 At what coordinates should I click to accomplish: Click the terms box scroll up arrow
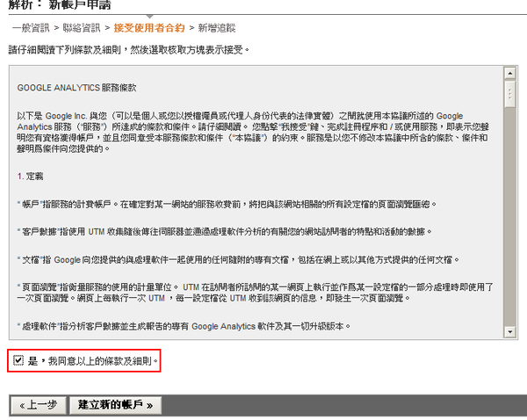[509, 73]
